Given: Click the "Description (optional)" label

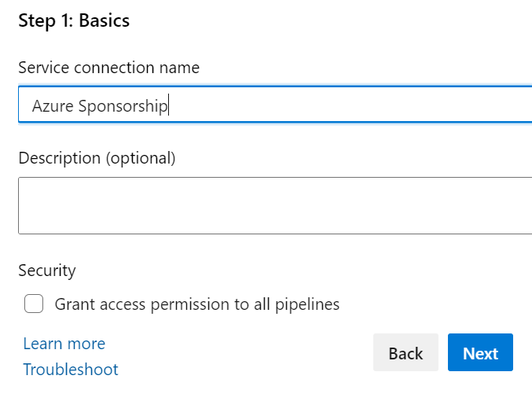Looking at the screenshot, I should tap(97, 158).
